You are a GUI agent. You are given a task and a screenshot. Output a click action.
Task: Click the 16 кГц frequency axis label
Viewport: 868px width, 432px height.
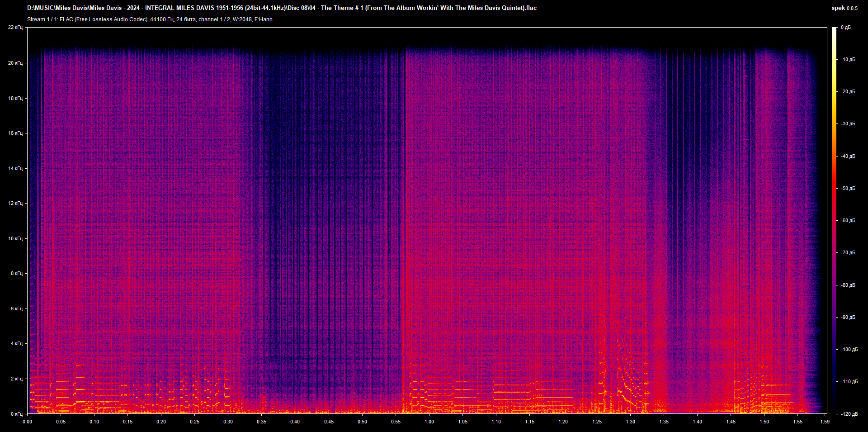pos(15,133)
